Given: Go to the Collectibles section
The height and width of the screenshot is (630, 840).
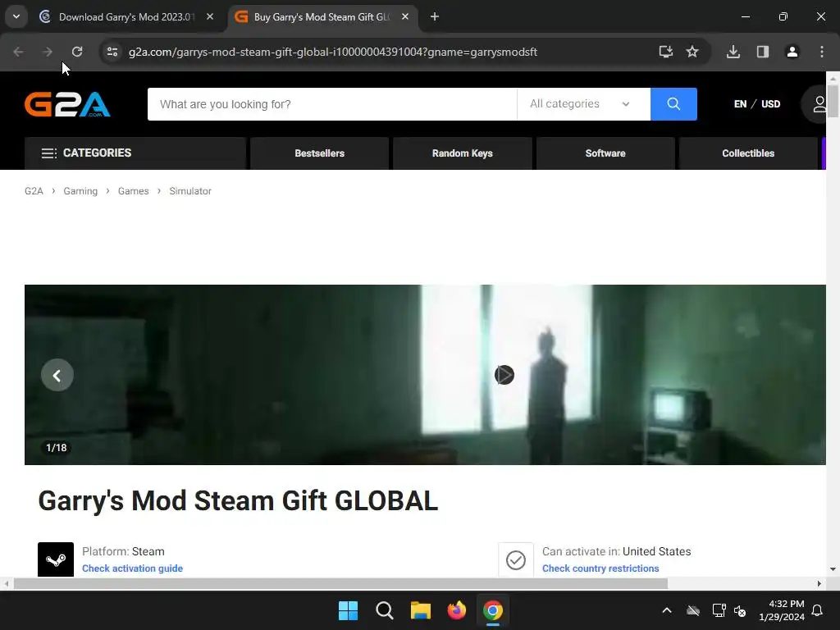Looking at the screenshot, I should (x=748, y=153).
